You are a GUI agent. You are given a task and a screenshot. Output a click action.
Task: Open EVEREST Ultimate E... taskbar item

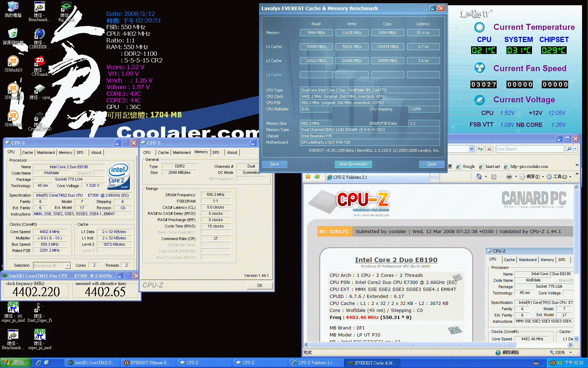[147, 363]
